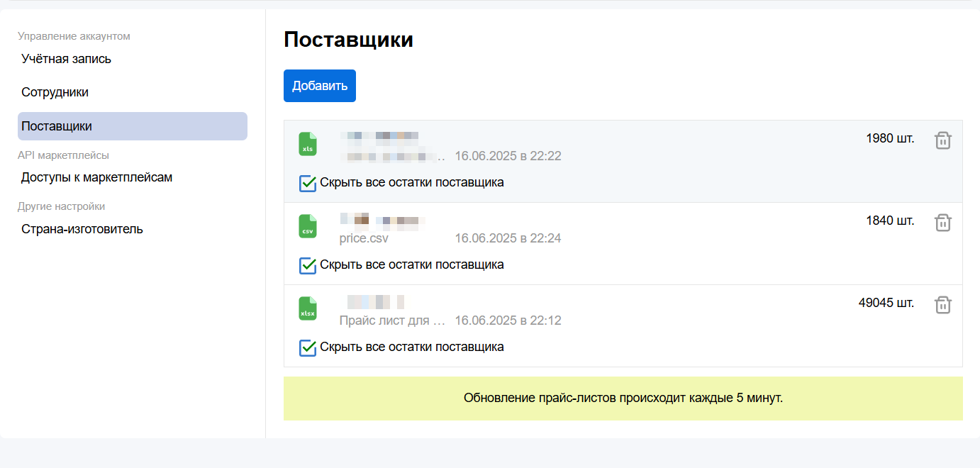
Task: Open Страна-изготовитель settings
Action: point(82,229)
